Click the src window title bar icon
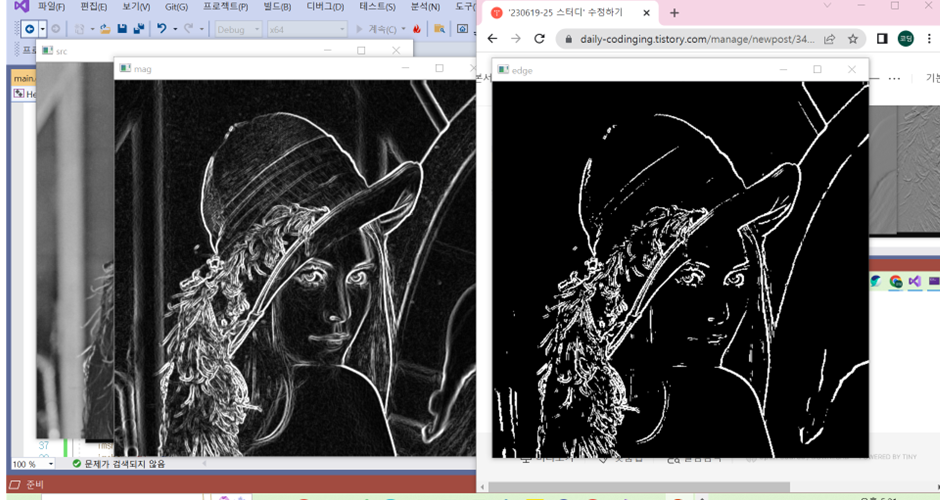This screenshot has height=500, width=940. (47, 50)
